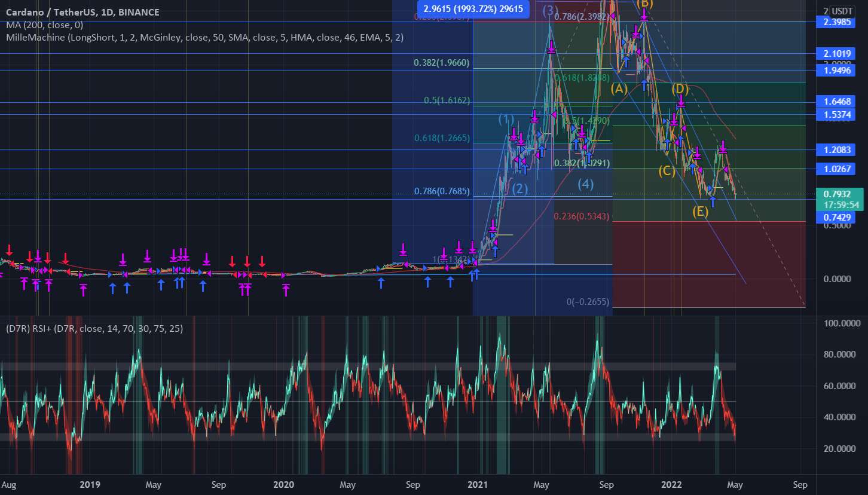
Task: Select corrective wave label (A)
Action: [x=619, y=88]
